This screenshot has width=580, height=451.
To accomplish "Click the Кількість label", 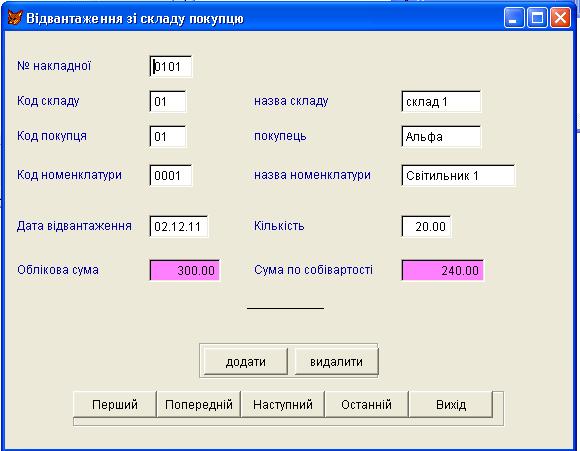I will tap(279, 226).
